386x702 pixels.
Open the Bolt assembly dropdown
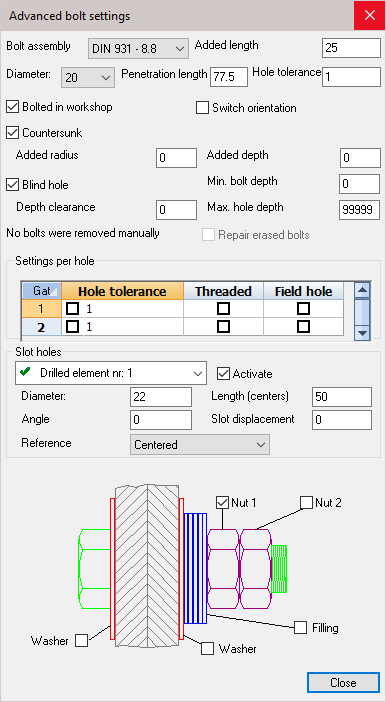138,49
